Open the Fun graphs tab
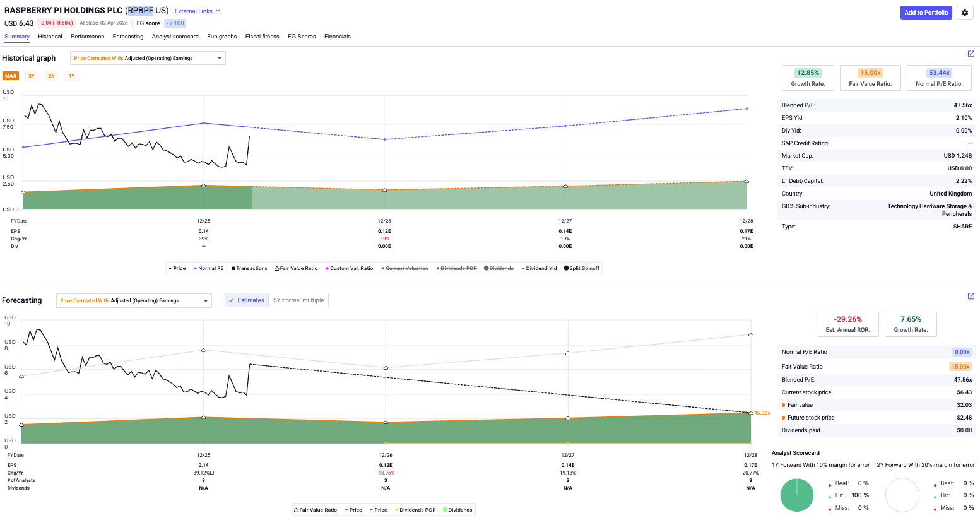This screenshot has width=980, height=525. pos(222,37)
